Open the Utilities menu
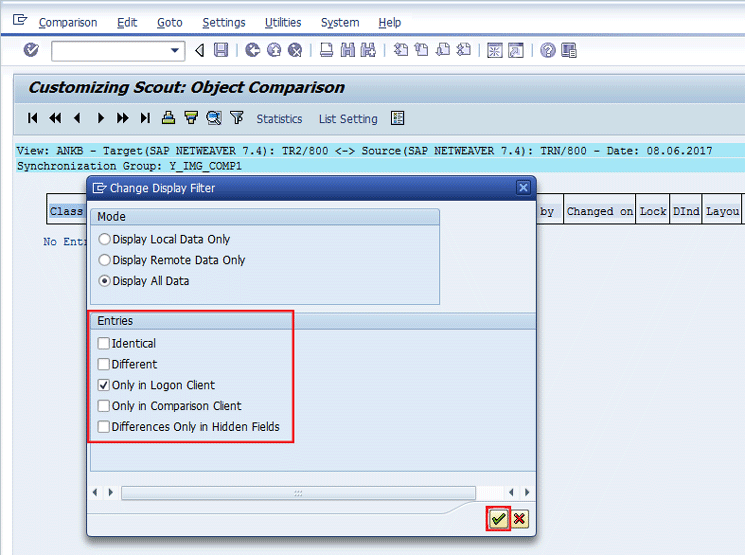This screenshot has width=745, height=555. coord(282,22)
